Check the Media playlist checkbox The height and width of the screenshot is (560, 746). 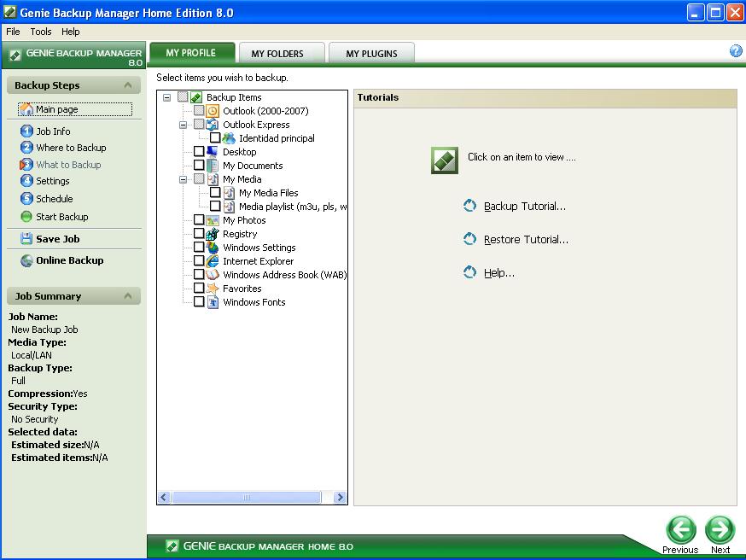click(x=215, y=206)
